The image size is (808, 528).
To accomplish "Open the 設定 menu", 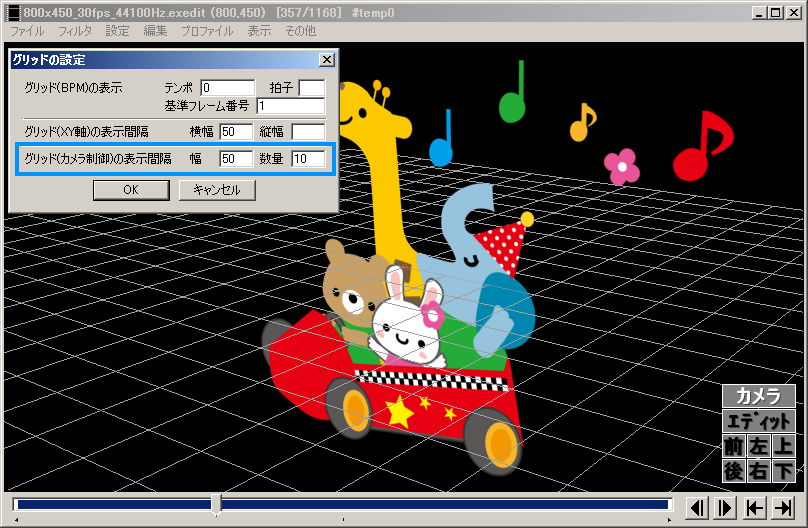I will 117,31.
